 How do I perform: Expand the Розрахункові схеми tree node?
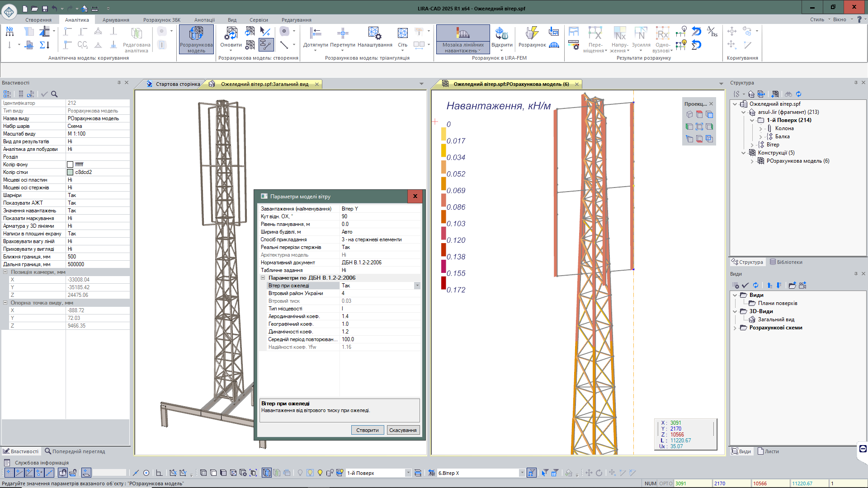coord(735,328)
